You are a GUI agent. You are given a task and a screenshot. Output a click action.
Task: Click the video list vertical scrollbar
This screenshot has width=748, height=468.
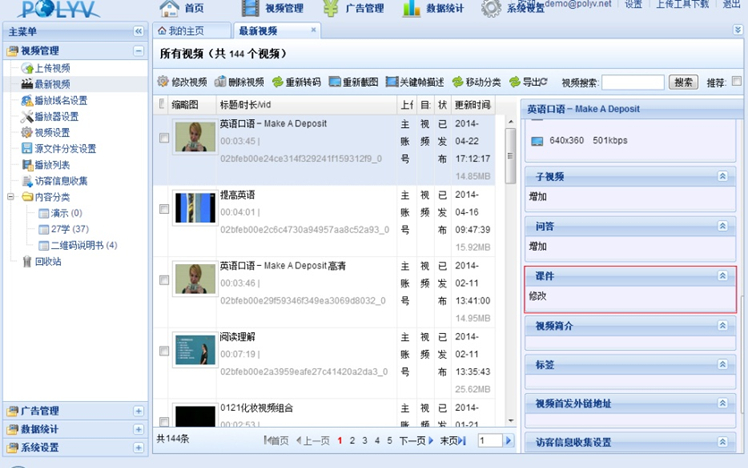pos(510,150)
